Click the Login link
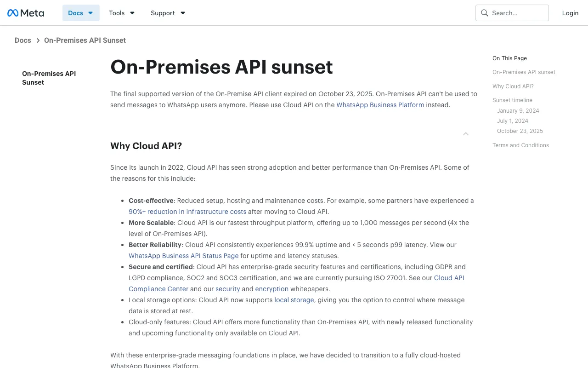The height and width of the screenshot is (368, 588). tap(570, 13)
